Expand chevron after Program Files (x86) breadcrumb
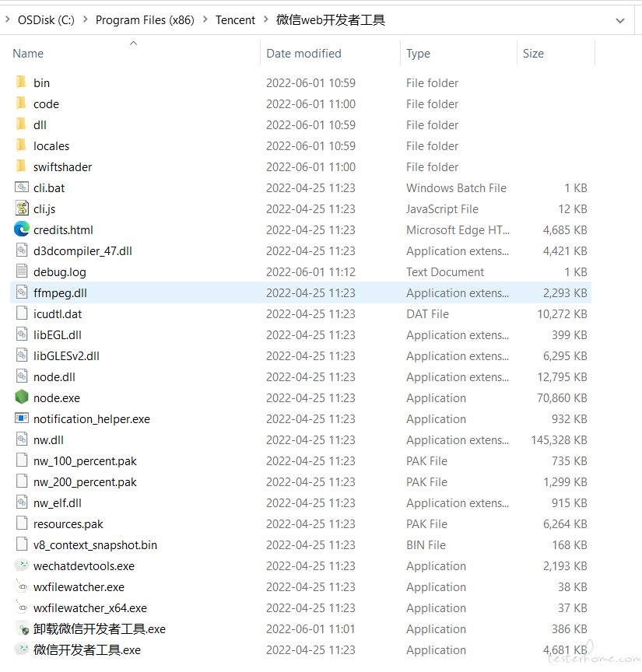The image size is (642, 672). tap(205, 19)
